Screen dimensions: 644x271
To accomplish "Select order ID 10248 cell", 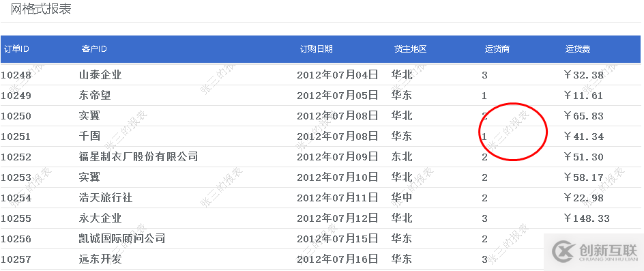I will coord(16,75).
